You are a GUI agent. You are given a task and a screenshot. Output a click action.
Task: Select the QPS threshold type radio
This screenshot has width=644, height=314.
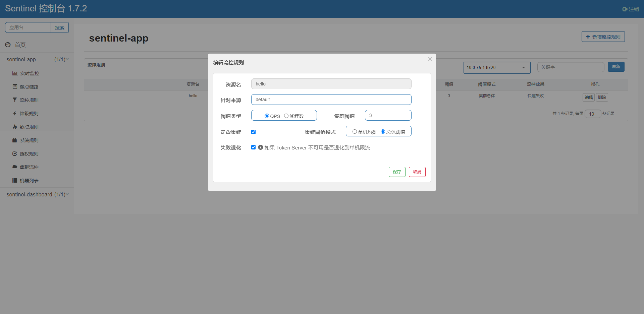point(267,116)
